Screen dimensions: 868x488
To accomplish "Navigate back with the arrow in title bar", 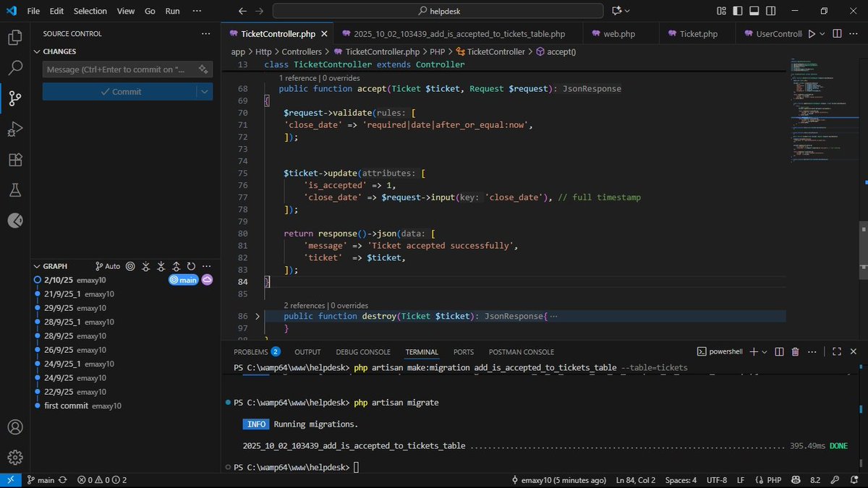I will tap(243, 11).
